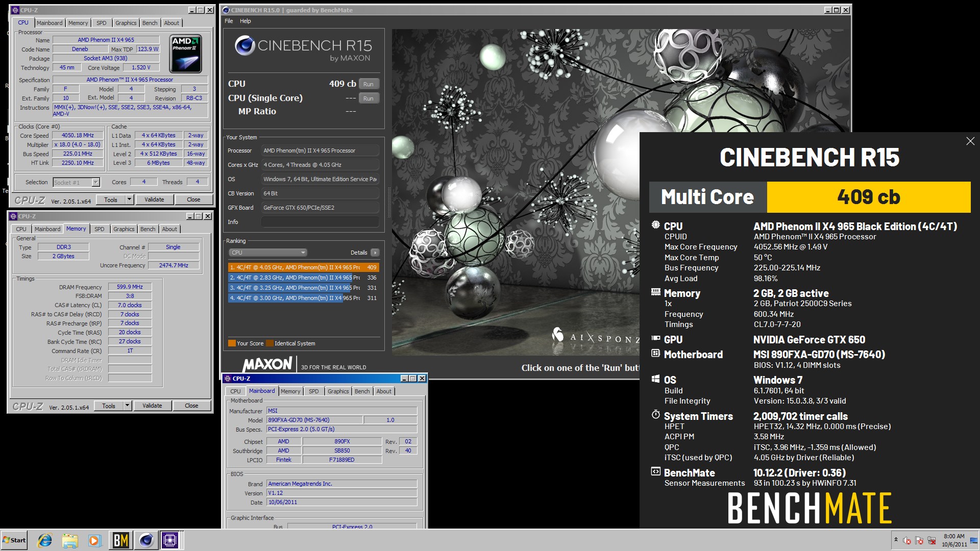Click the DRAM Frequency value 599.9 MHz

[130, 287]
